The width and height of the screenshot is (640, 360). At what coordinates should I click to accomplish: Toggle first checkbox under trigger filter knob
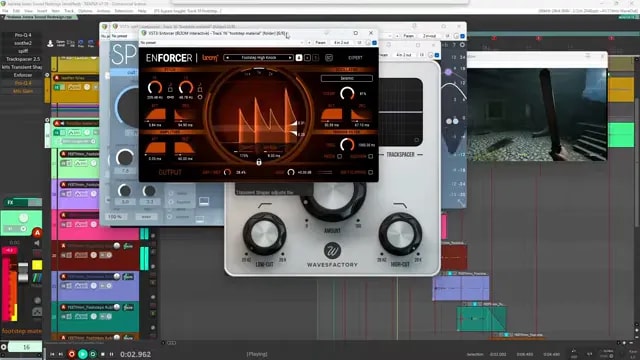click(340, 156)
